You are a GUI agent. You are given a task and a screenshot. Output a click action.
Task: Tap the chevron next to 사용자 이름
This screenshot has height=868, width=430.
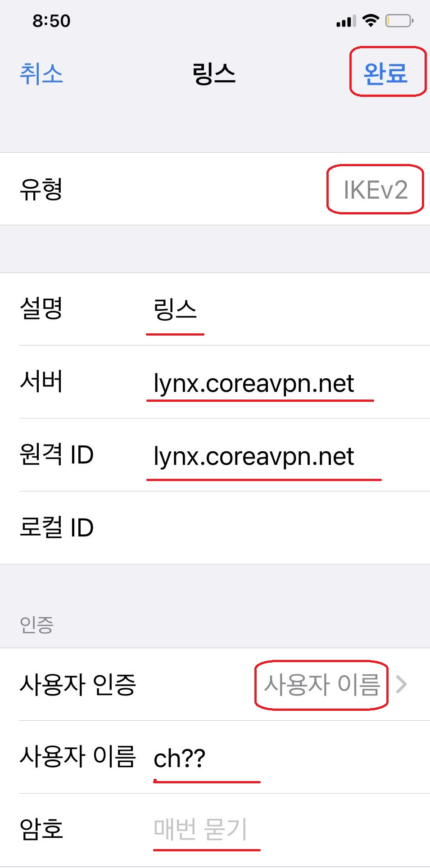(x=402, y=684)
